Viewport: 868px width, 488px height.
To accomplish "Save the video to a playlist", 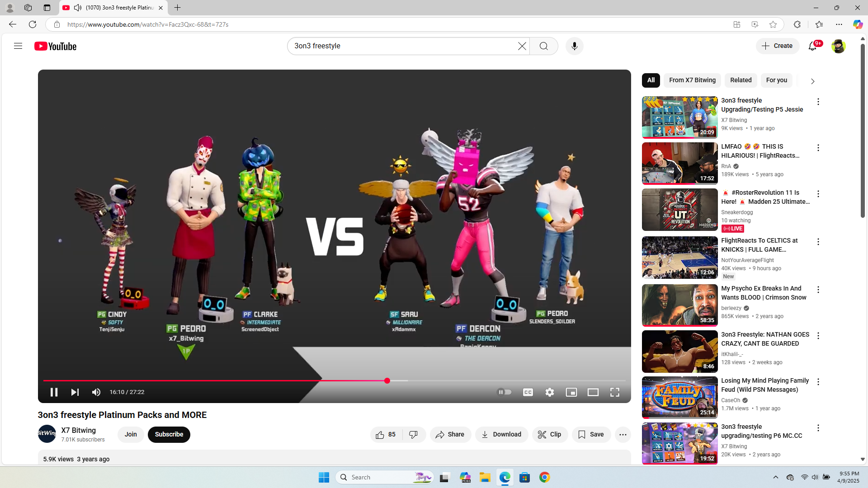I will coord(591,435).
